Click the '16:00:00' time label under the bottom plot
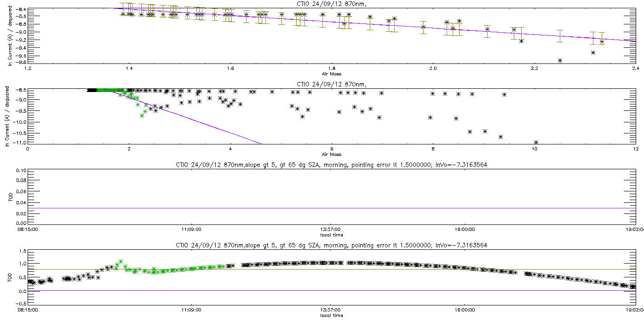The width and height of the screenshot is (644, 322). coord(465,310)
